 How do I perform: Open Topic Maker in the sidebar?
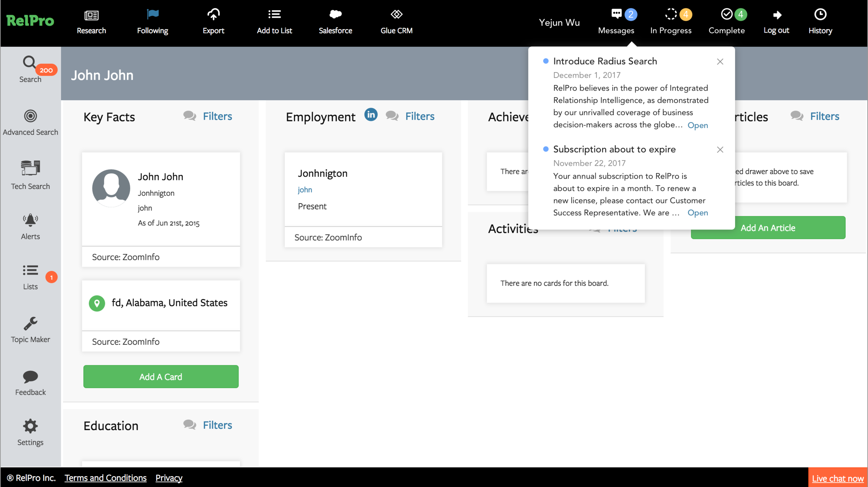(x=30, y=330)
